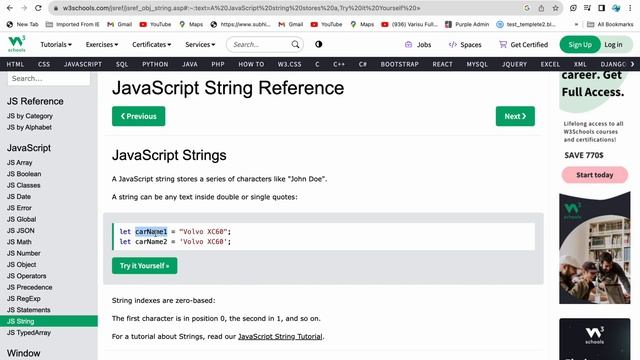This screenshot has height=360, width=640.
Task: Open JS Date in sidebar
Action: tap(19, 197)
